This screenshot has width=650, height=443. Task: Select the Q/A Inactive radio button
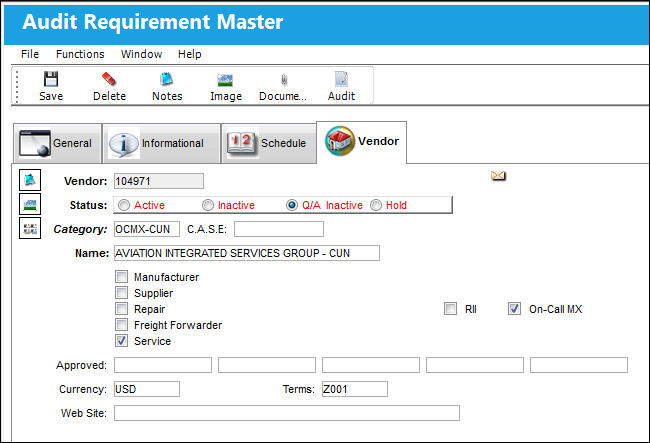pos(292,205)
